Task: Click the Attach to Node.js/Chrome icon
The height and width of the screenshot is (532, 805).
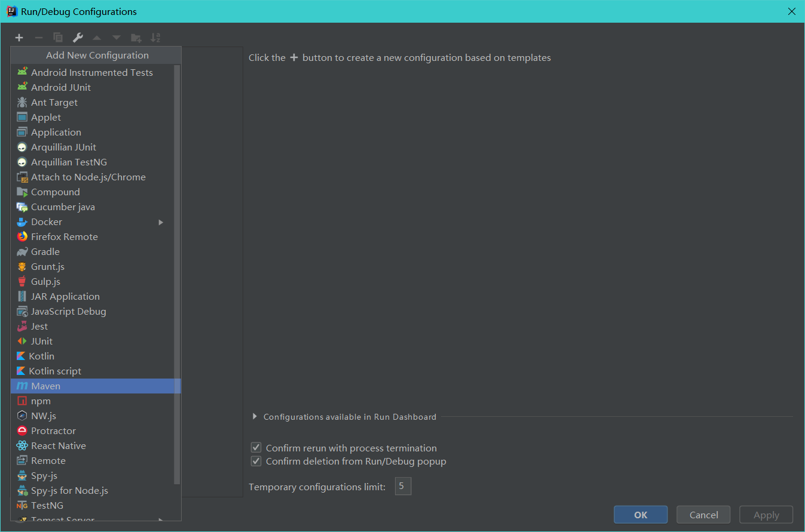Action: [x=22, y=177]
